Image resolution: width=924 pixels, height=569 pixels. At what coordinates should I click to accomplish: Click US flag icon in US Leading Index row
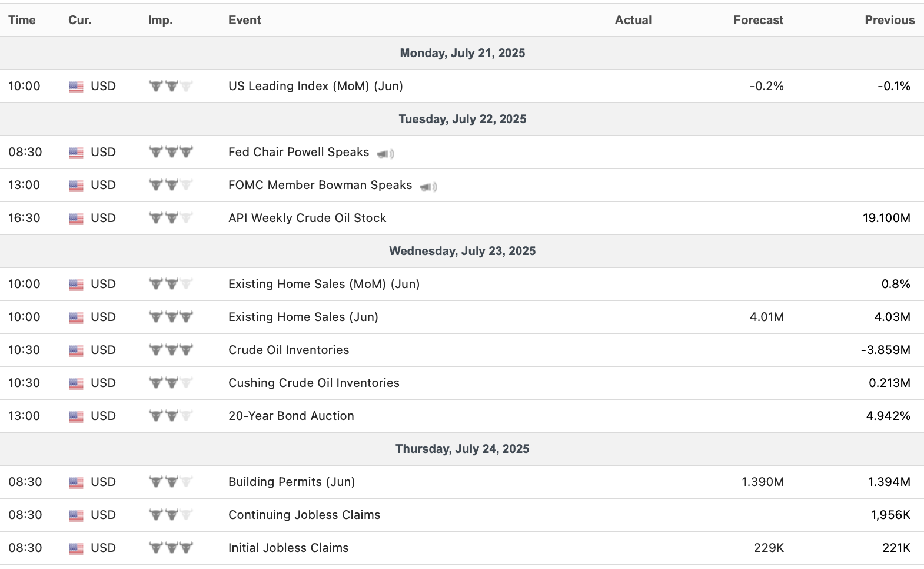76,87
